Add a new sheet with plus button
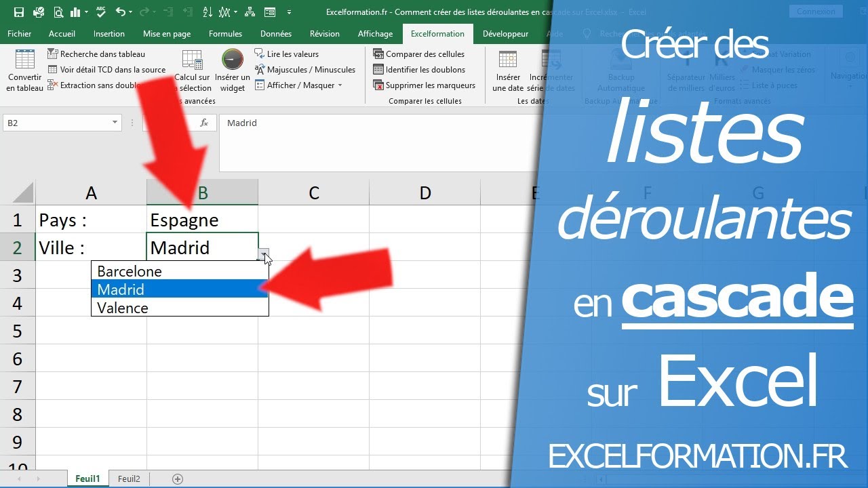The width and height of the screenshot is (868, 488). point(178,479)
